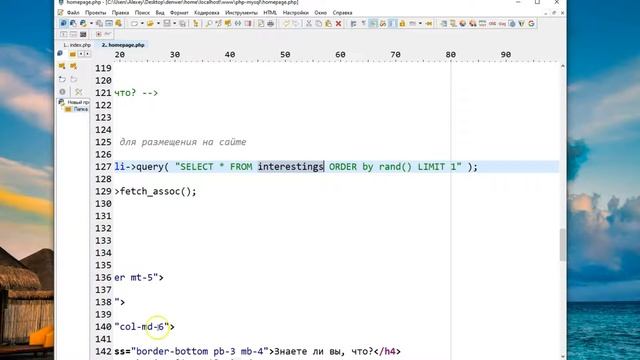
Task: Open dropdown arrow left of the yellow arrow icon
Action: coord(421,24)
